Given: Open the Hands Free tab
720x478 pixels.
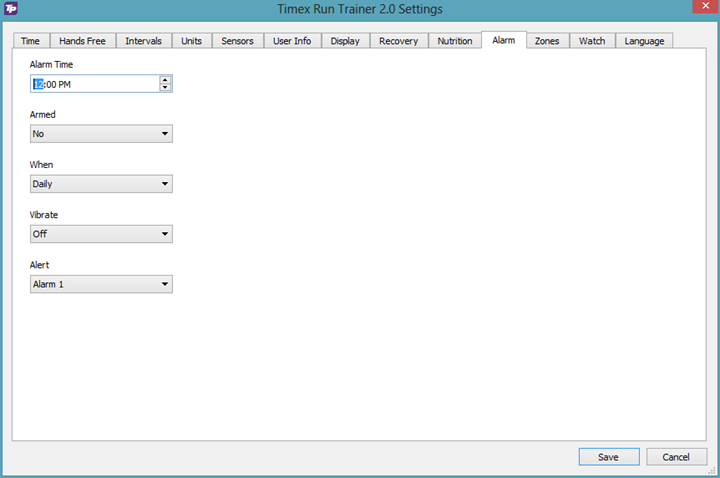Looking at the screenshot, I should 82,41.
